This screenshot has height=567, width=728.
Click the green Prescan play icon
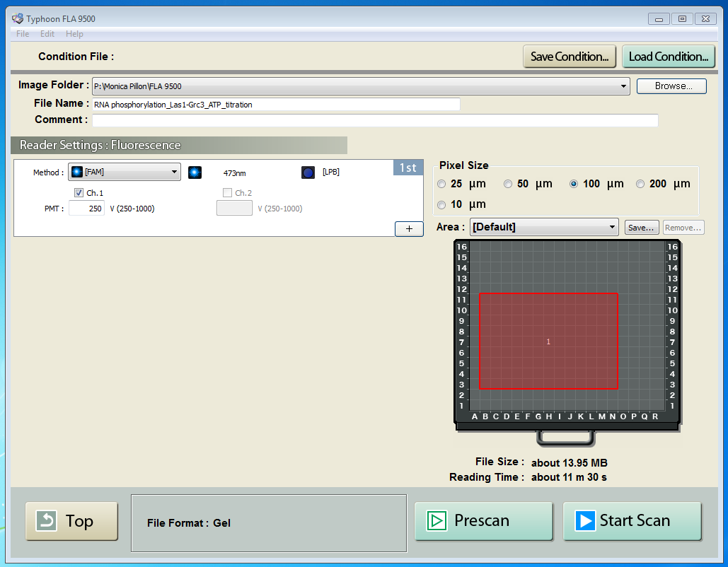pyautogui.click(x=437, y=520)
